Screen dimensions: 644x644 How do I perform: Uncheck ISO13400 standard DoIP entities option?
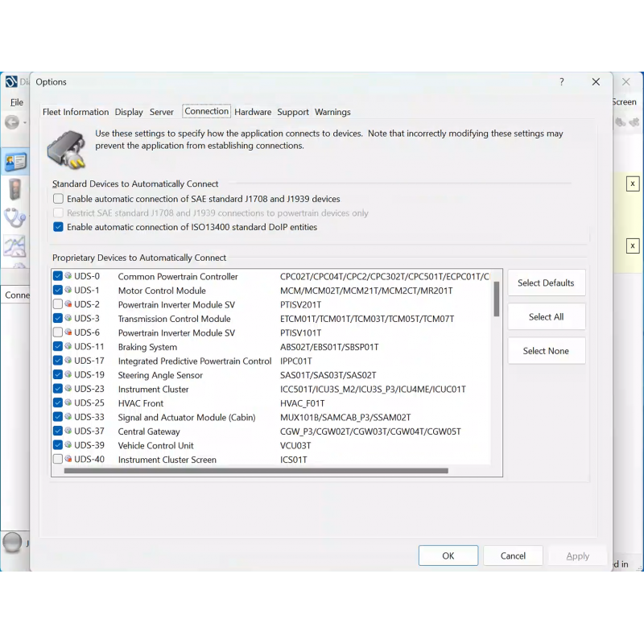tap(58, 227)
